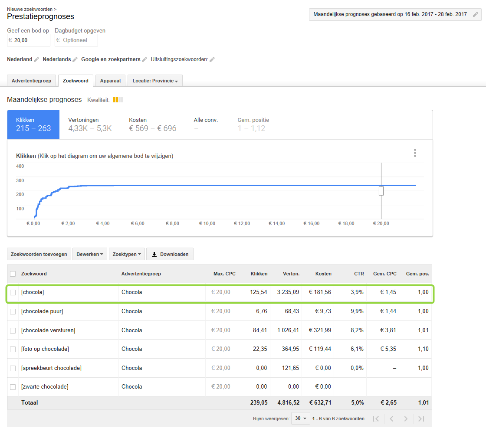The width and height of the screenshot is (486, 448).
Task: Sort table by the Max. CPC column
Action: 224,274
